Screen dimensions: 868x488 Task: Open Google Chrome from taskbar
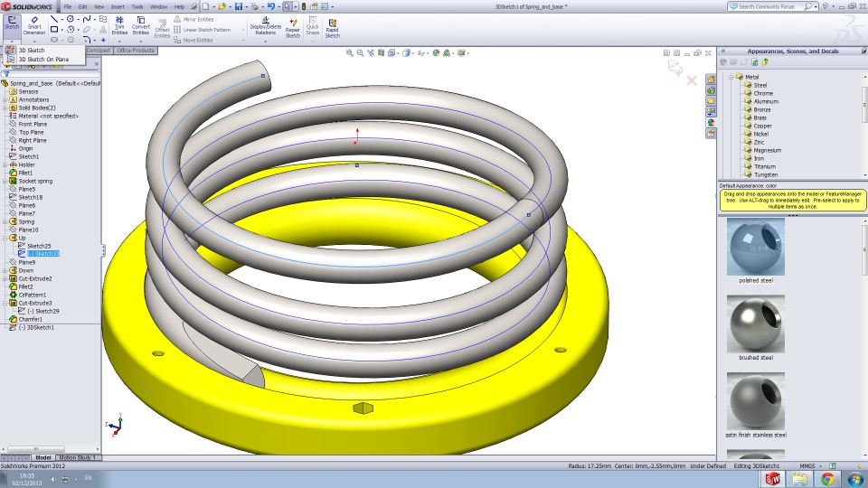click(827, 479)
